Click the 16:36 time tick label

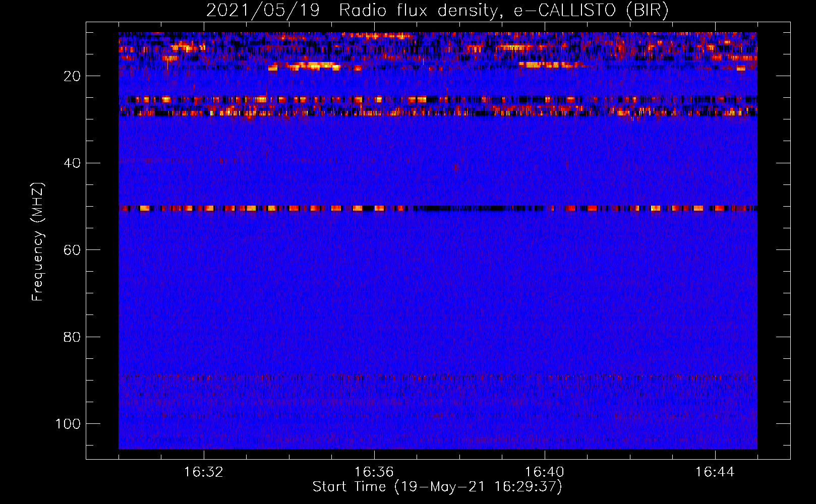pos(374,472)
